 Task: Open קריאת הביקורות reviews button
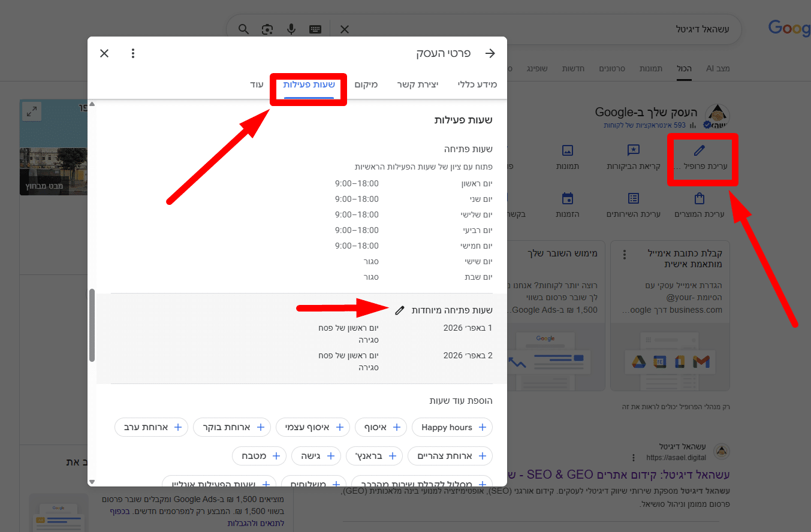tap(633, 156)
